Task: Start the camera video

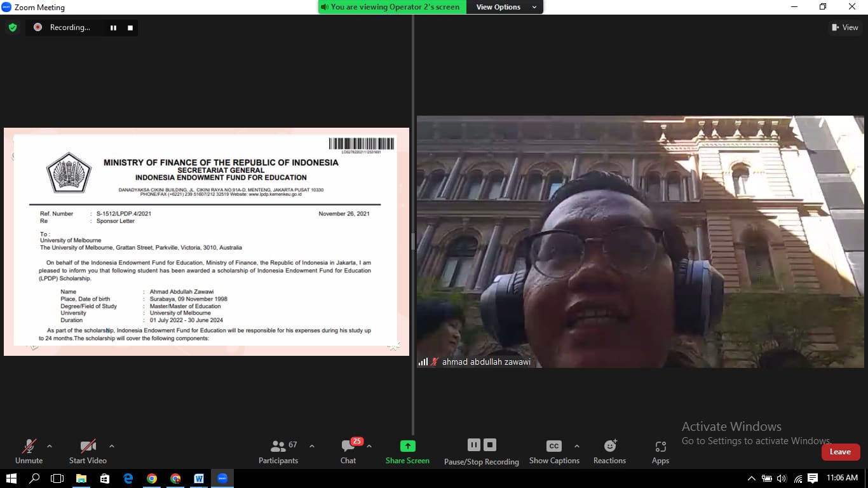Action: coord(88,451)
